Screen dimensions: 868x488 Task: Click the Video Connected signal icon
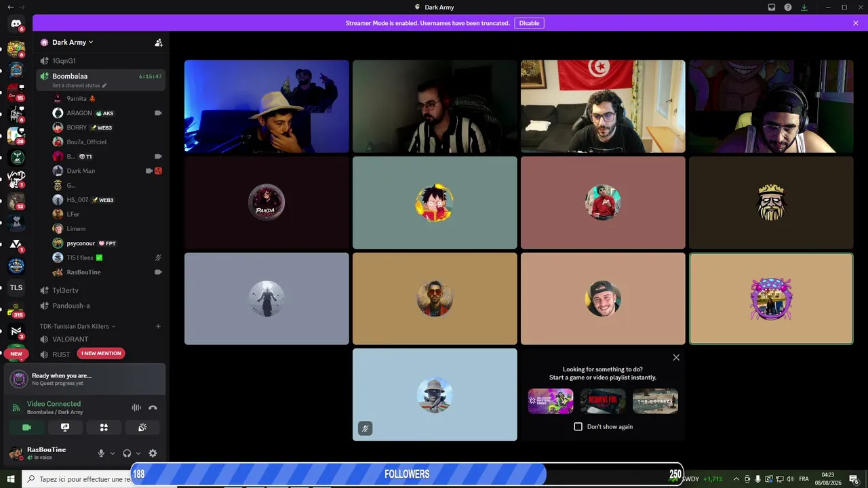pyautogui.click(x=16, y=407)
